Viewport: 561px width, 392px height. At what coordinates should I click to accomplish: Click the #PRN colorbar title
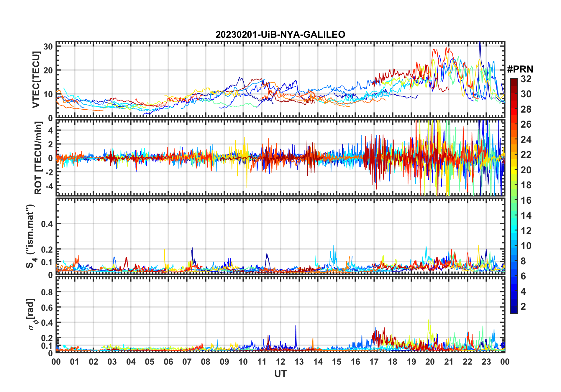tap(520, 69)
